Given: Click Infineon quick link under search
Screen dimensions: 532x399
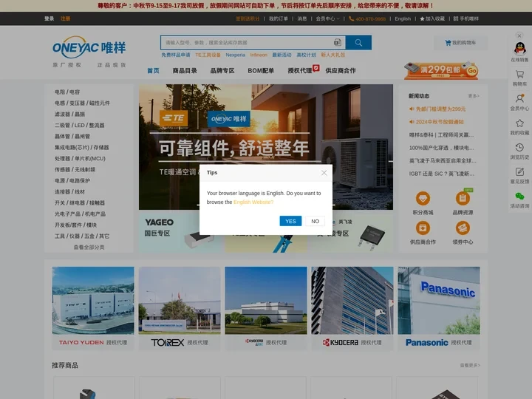Looking at the screenshot, I should [259, 55].
